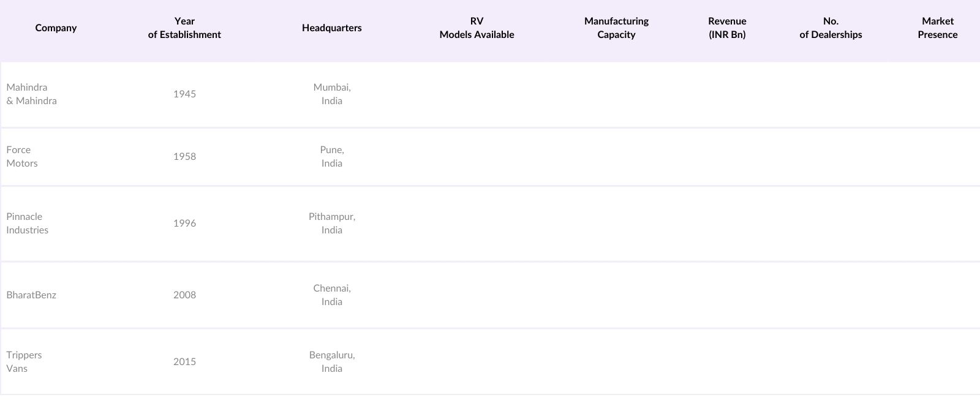Click the Pinnacle Industries row label
The image size is (980, 400).
27,224
